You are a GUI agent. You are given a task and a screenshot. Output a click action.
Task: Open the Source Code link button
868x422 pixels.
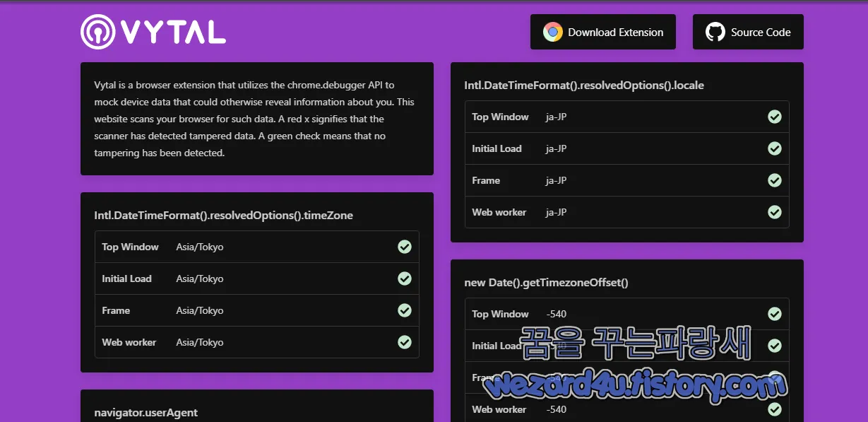tap(748, 32)
